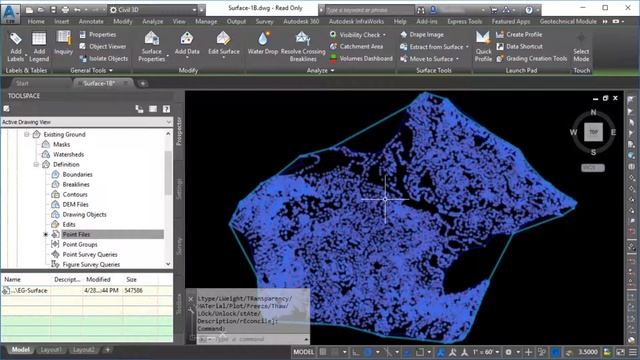Viewport: 640px width, 360px height.
Task: Open the Home ribbon tab
Action: pyautogui.click(x=36, y=21)
